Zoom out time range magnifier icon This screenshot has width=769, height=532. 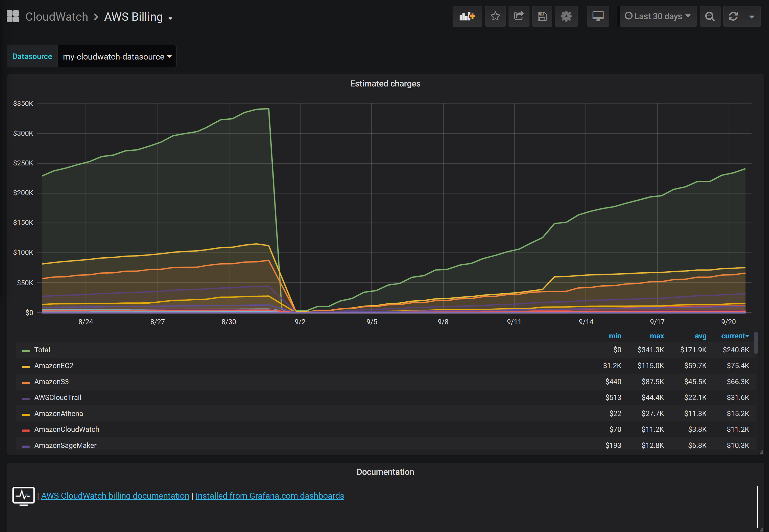coord(710,16)
